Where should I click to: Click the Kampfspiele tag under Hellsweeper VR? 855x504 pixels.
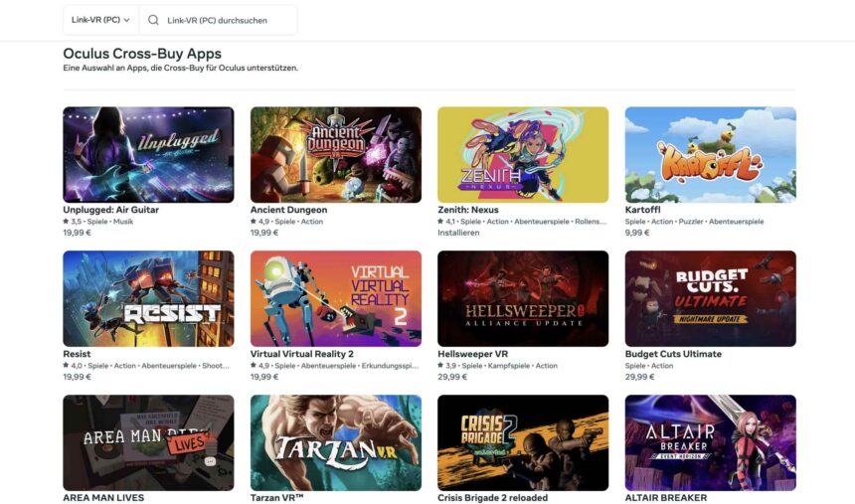click(x=508, y=366)
